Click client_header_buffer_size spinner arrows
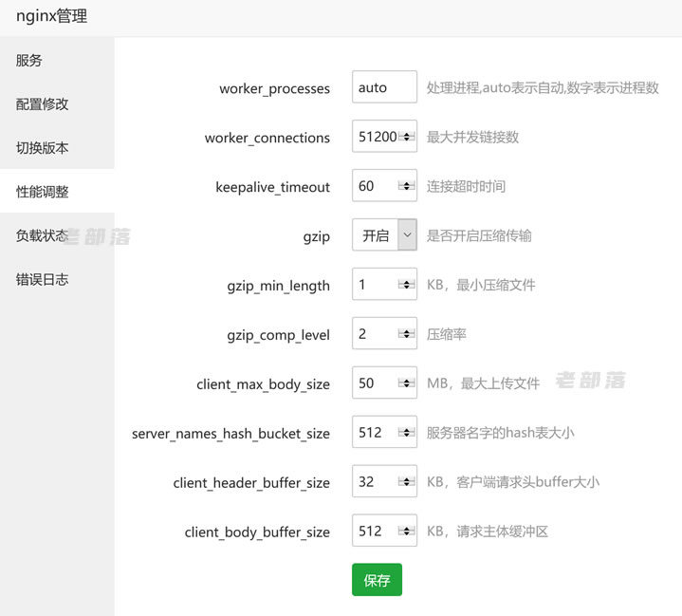 pos(407,481)
